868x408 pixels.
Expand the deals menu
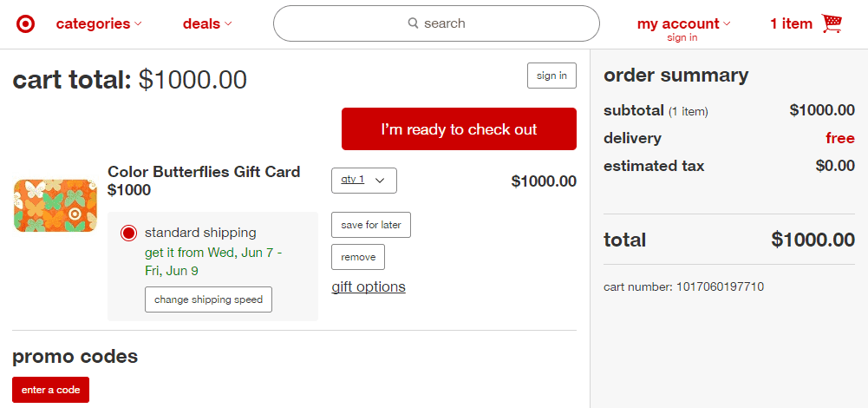(x=207, y=24)
